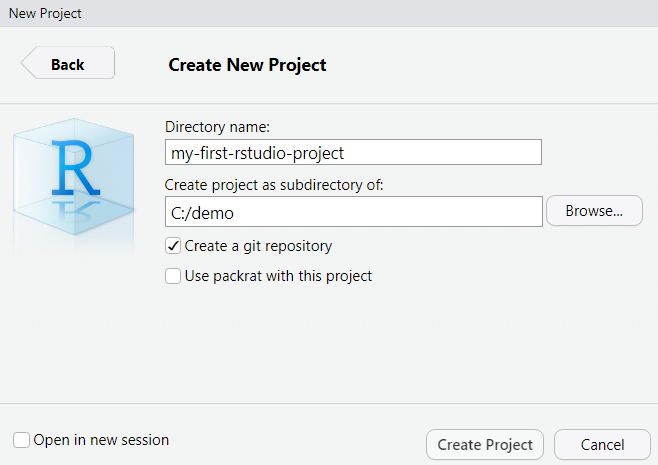Click the 'Create New Project' heading

pos(247,65)
